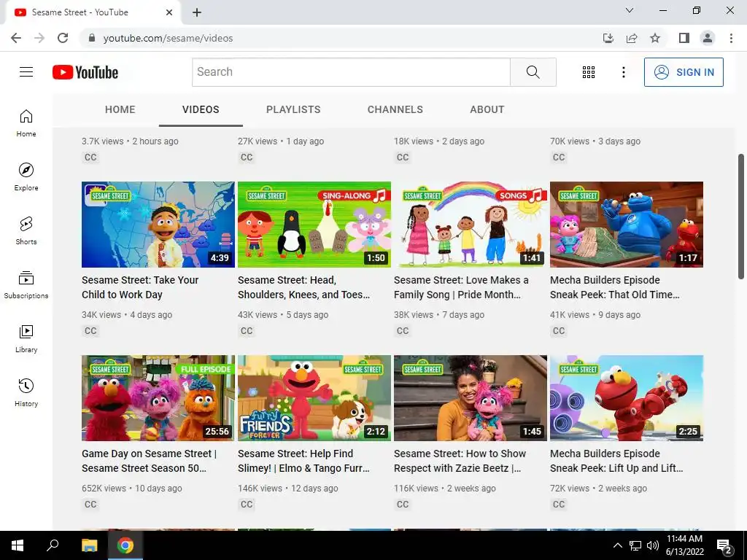Open File Explorer from the taskbar
Image resolution: width=747 pixels, height=560 pixels.
(x=89, y=545)
